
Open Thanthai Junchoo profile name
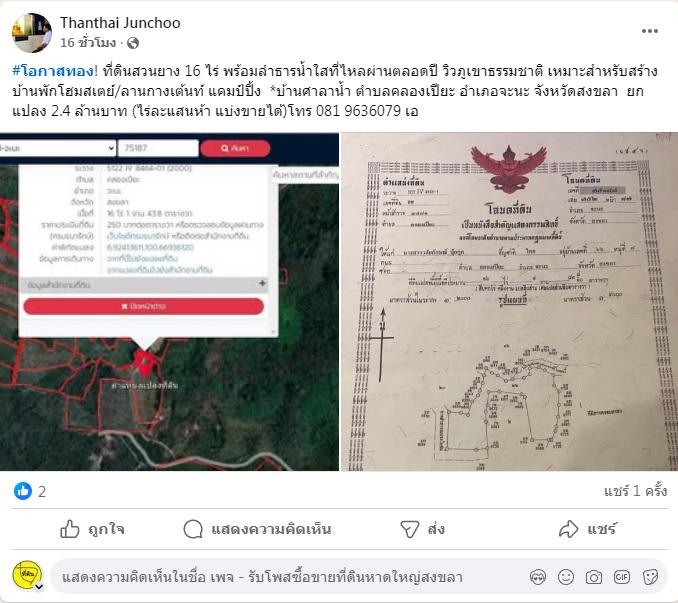tap(120, 23)
